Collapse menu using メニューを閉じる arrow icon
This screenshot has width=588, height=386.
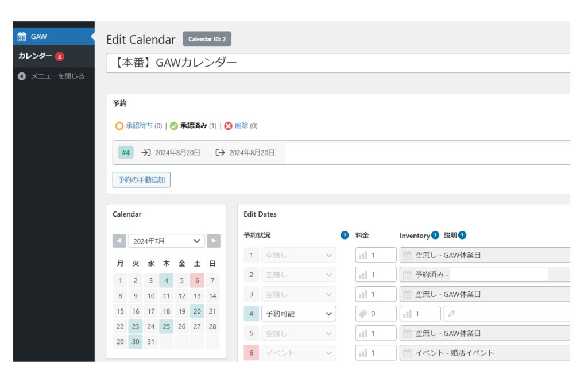point(22,76)
